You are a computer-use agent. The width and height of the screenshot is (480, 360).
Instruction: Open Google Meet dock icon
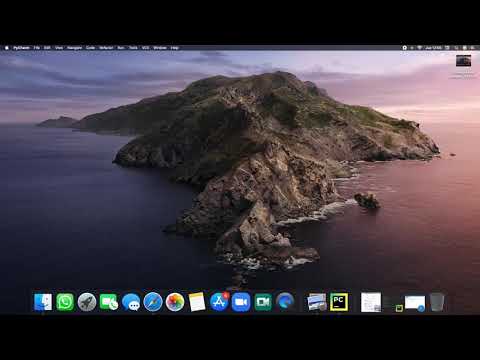pos(263,302)
